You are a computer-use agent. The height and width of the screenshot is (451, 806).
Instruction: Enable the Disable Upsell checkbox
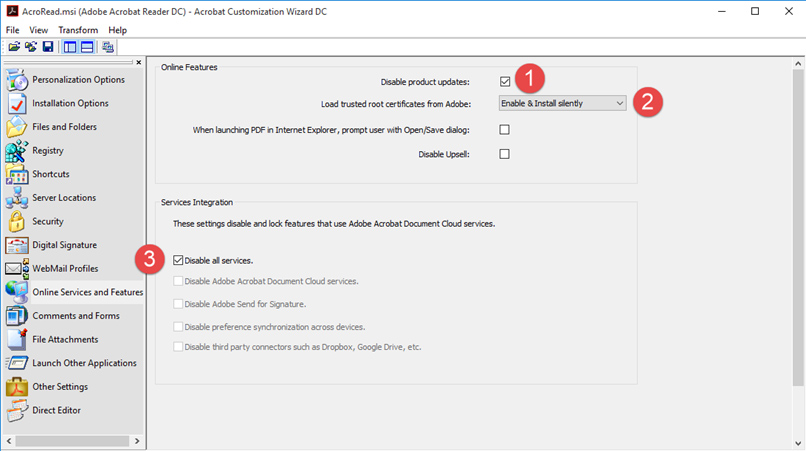click(505, 154)
